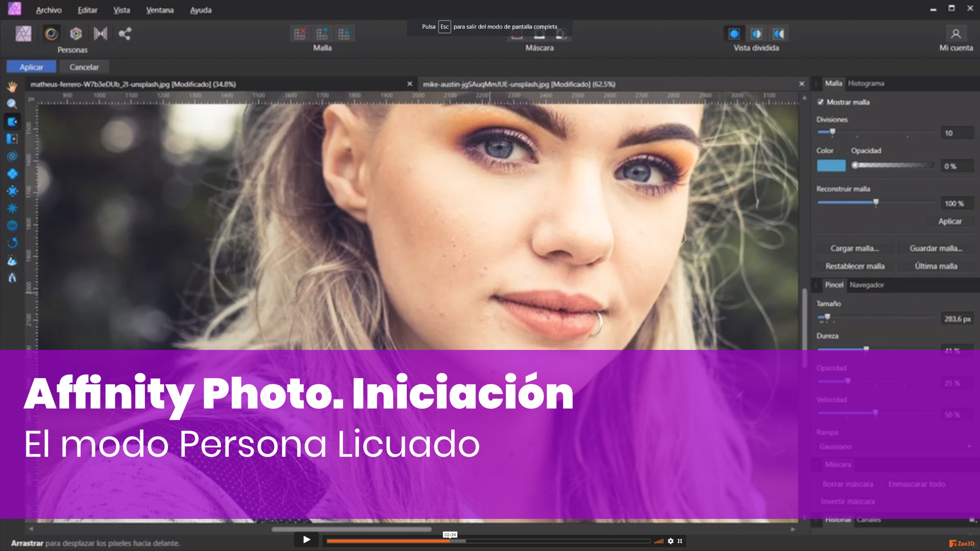Select the Liquify Punch tool
This screenshot has height=551, width=980.
point(12,191)
